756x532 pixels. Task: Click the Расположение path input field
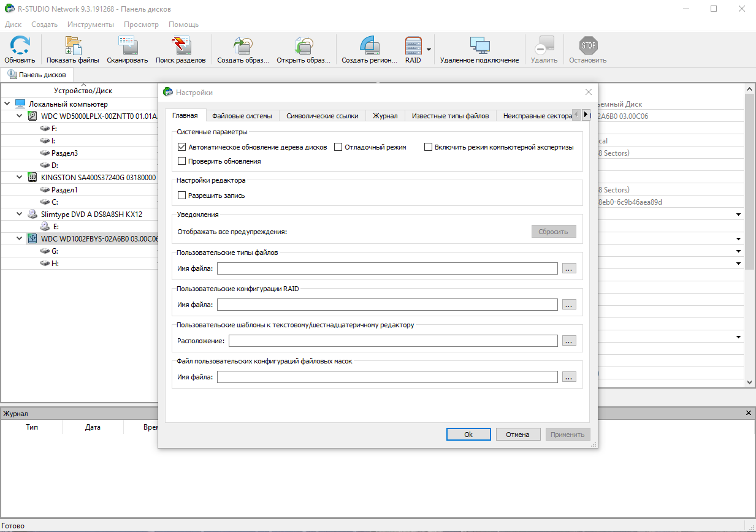393,341
